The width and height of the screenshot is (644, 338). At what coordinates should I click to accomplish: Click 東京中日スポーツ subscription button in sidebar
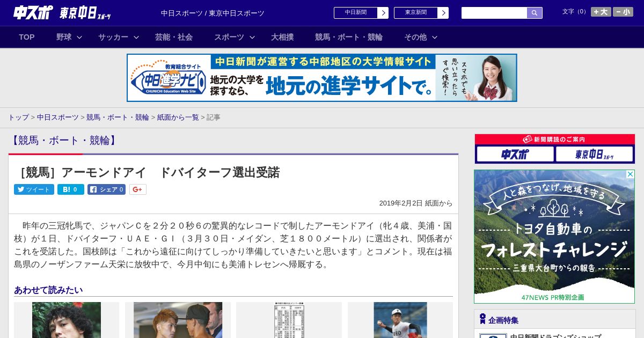click(594, 155)
